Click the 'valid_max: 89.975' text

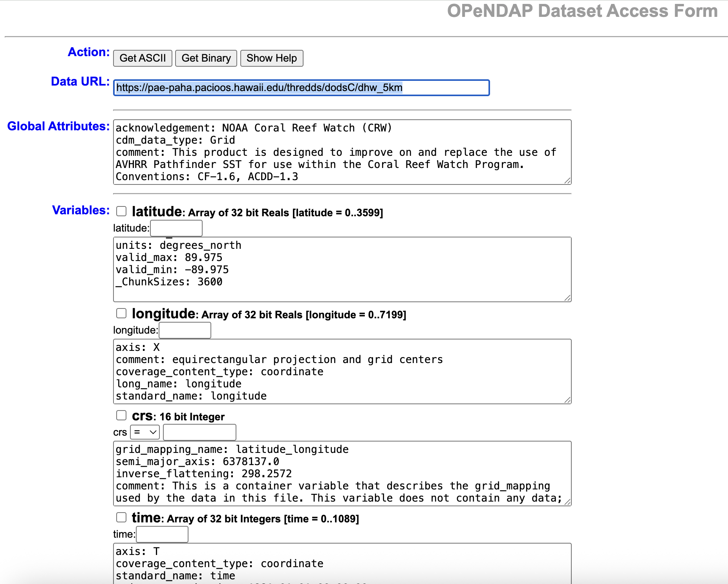[169, 257]
